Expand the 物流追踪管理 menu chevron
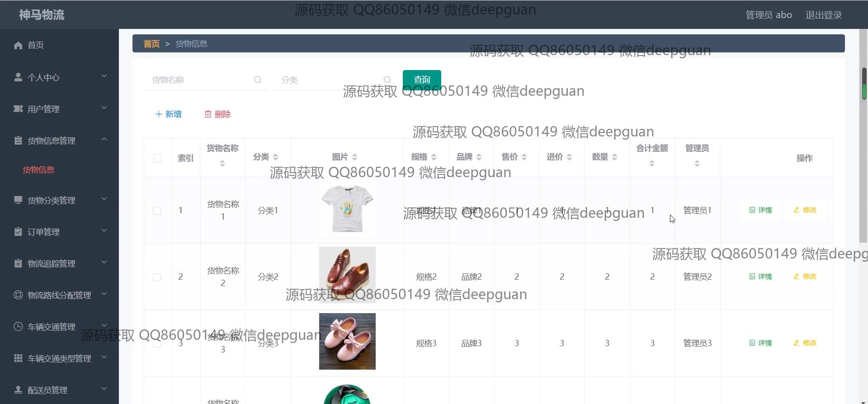 tap(104, 262)
